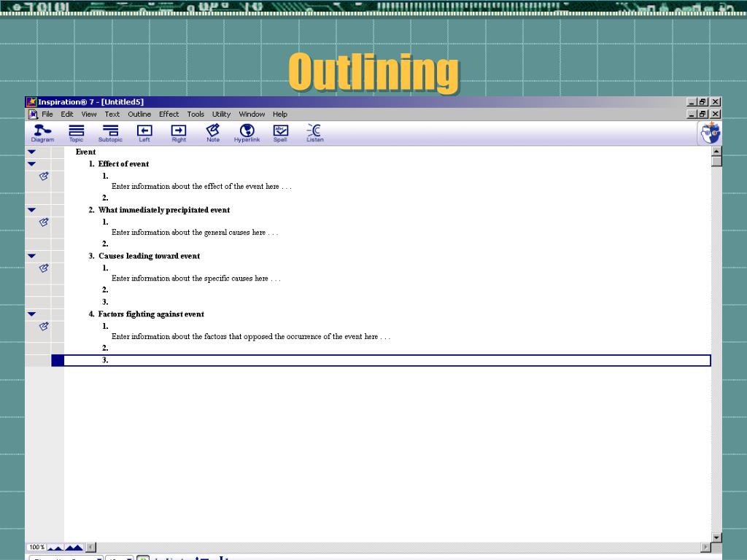Close the Untitled5 document window
Viewport: 747px width, 560px height.
pos(716,114)
